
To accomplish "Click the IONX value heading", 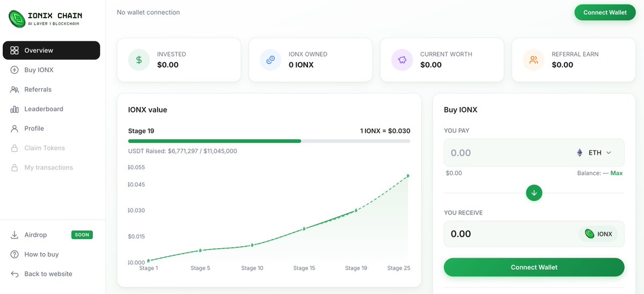I will pos(148,110).
